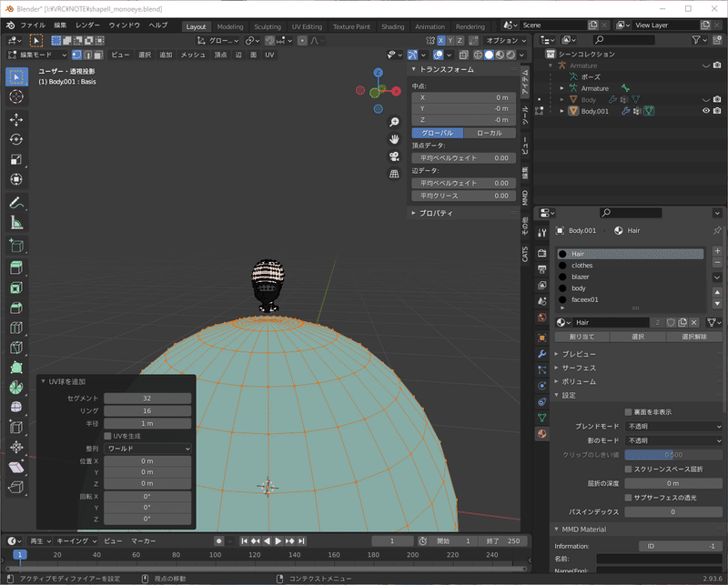Open the オプション dropdown

tap(506, 41)
